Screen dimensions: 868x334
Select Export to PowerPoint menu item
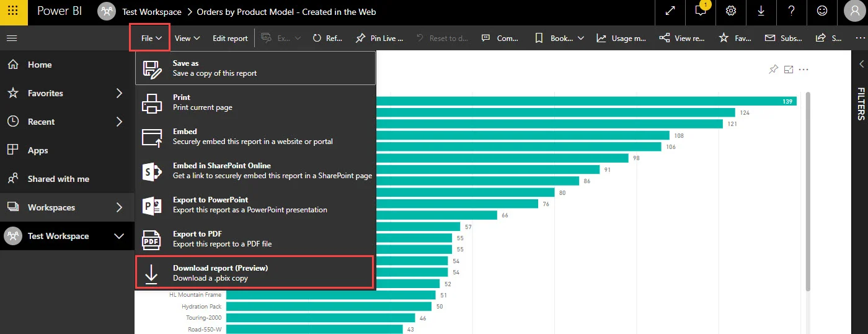tap(255, 205)
